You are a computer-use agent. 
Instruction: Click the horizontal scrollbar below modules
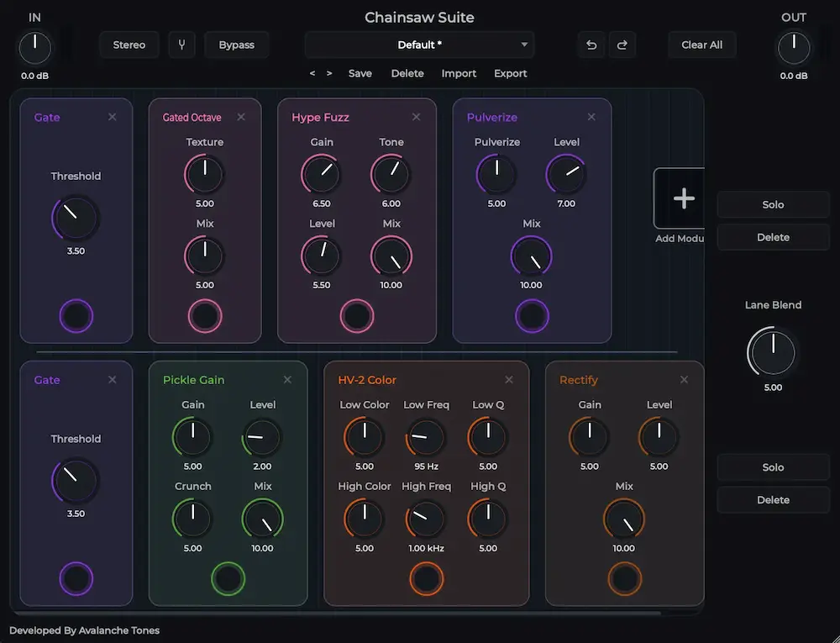(338, 613)
